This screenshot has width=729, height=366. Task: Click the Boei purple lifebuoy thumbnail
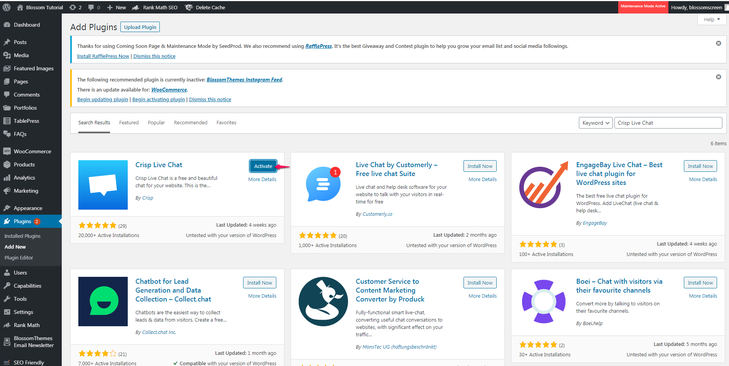coord(543,301)
